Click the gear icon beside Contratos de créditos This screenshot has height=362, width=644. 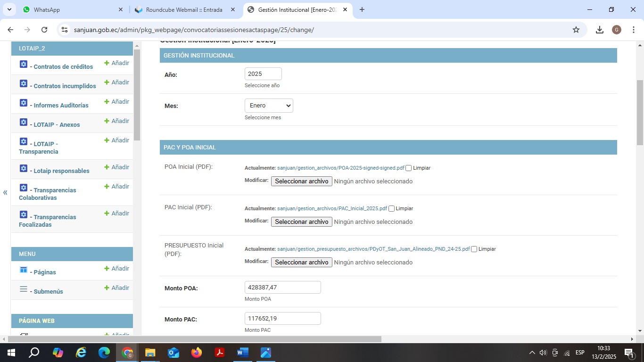coord(24,65)
